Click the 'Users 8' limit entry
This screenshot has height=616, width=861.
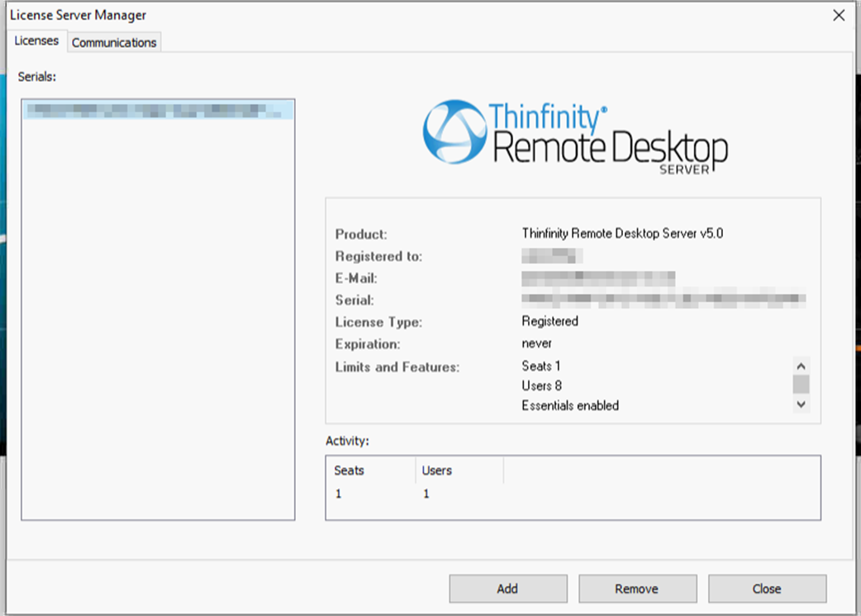point(542,386)
